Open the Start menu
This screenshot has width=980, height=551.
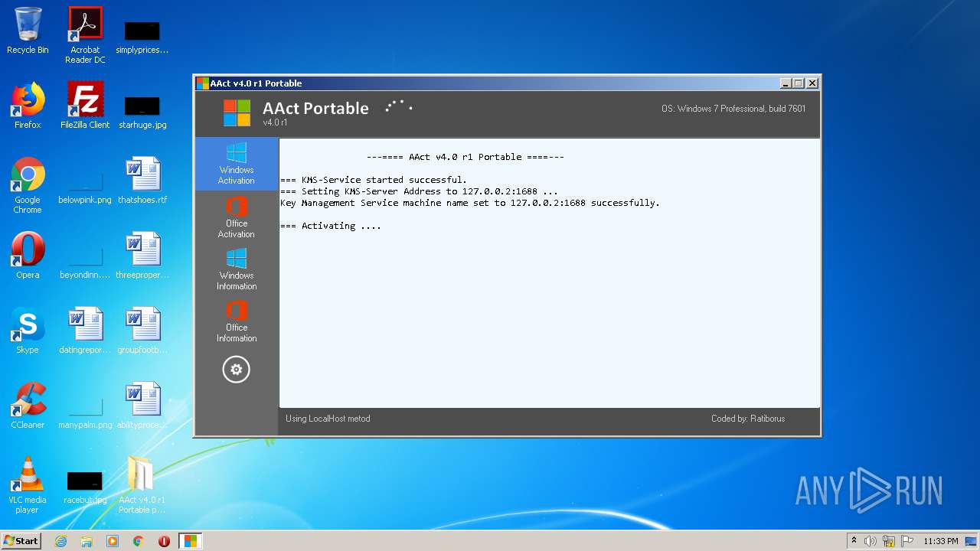(x=21, y=540)
